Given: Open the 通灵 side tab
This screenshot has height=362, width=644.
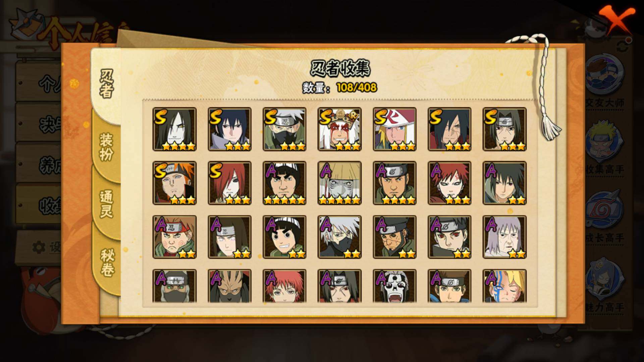Looking at the screenshot, I should tap(106, 204).
